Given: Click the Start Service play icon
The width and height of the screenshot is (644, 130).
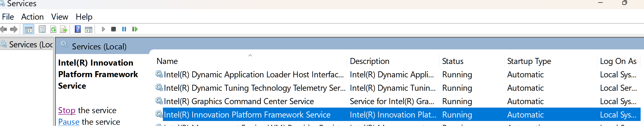Looking at the screenshot, I should click(103, 29).
